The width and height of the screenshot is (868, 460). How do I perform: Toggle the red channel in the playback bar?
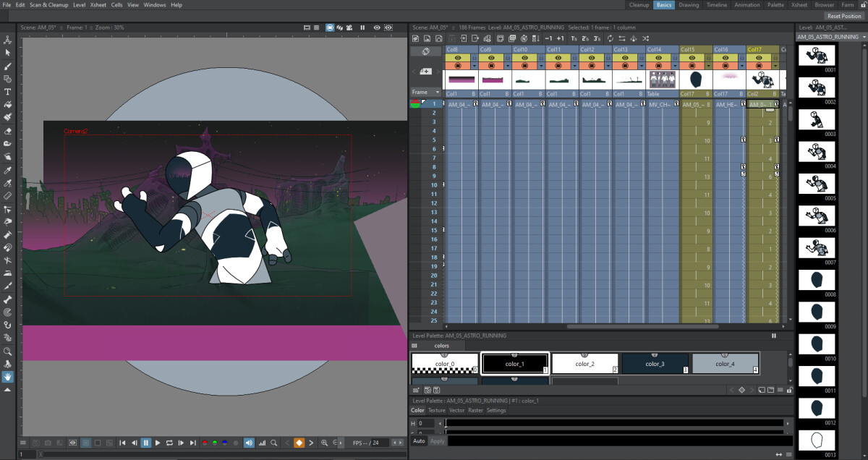pos(205,443)
